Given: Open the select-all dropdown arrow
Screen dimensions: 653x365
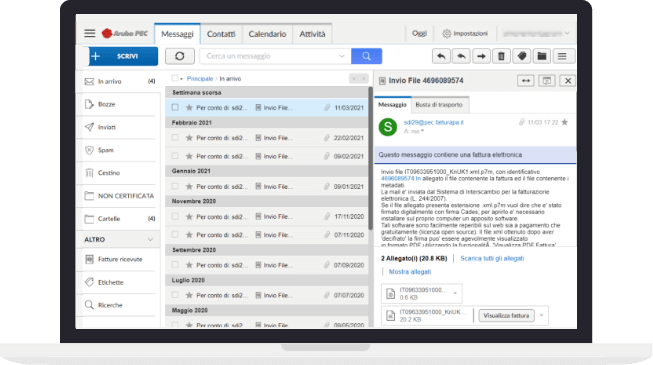Looking at the screenshot, I should [182, 79].
